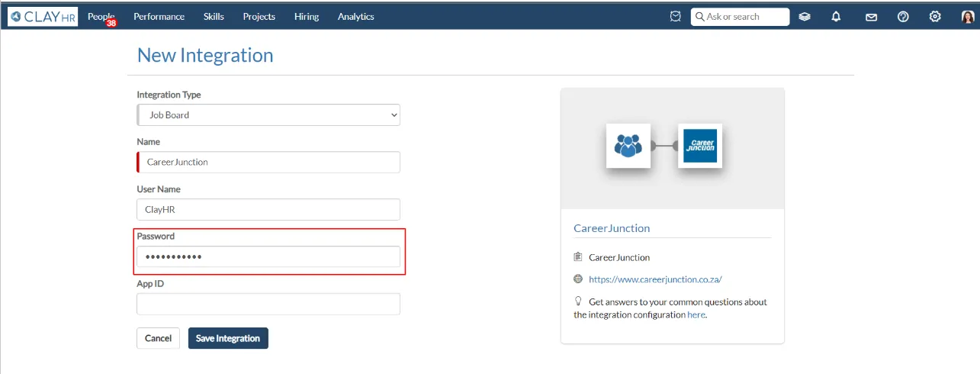Click the People group integration icon
Image resolution: width=980 pixels, height=374 pixels.
click(628, 146)
